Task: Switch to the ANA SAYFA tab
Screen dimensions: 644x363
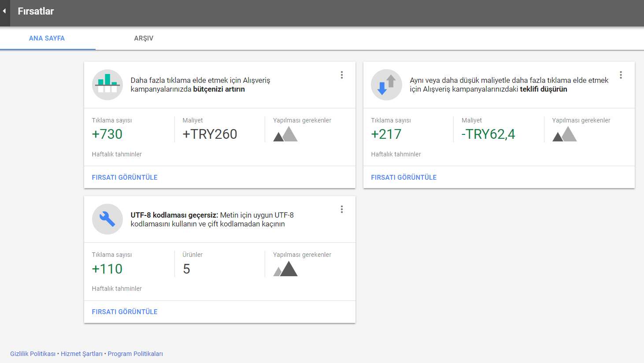Action: coord(47,38)
